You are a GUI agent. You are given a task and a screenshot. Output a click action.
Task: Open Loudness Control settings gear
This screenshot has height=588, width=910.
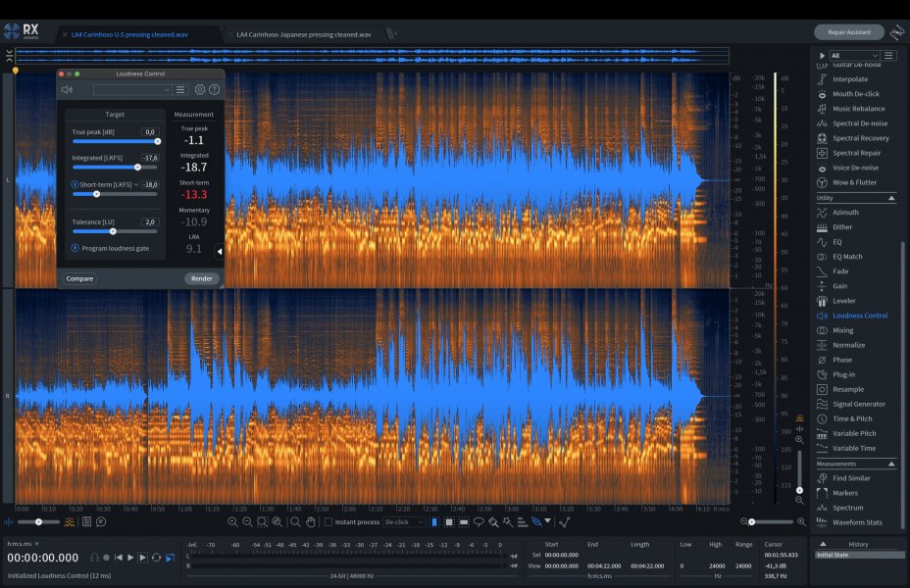click(200, 89)
